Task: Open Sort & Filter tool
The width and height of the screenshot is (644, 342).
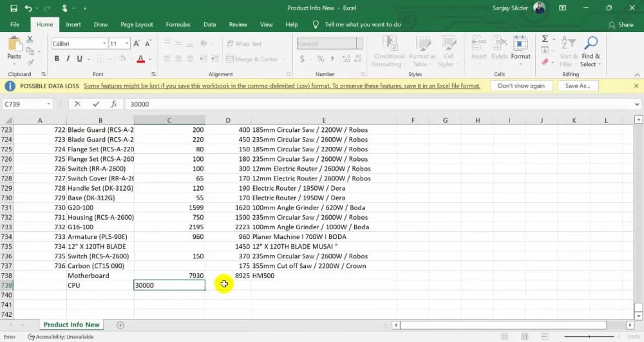Action: [x=569, y=52]
